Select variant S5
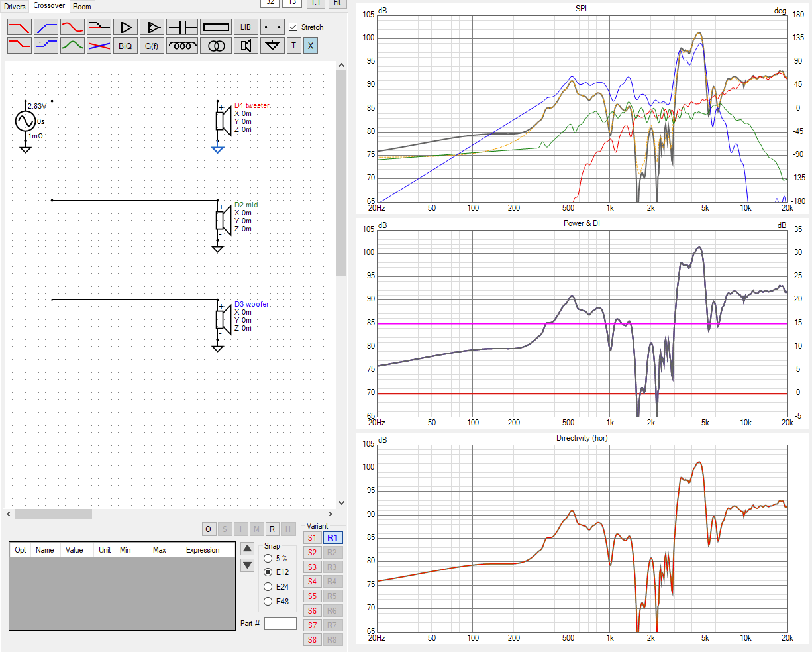 click(x=313, y=596)
